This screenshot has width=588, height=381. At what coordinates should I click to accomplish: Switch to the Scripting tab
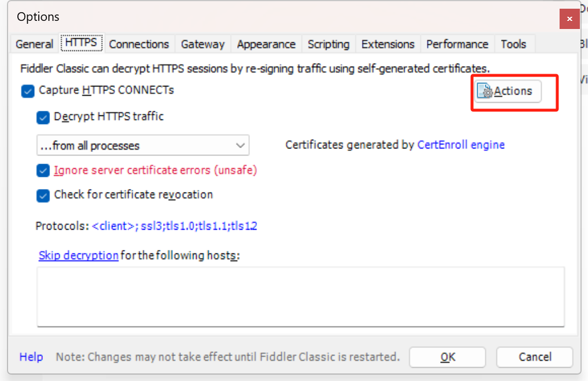328,44
